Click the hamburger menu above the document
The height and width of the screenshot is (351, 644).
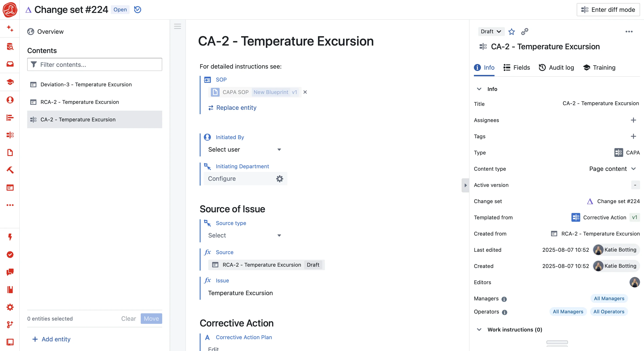pyautogui.click(x=178, y=27)
